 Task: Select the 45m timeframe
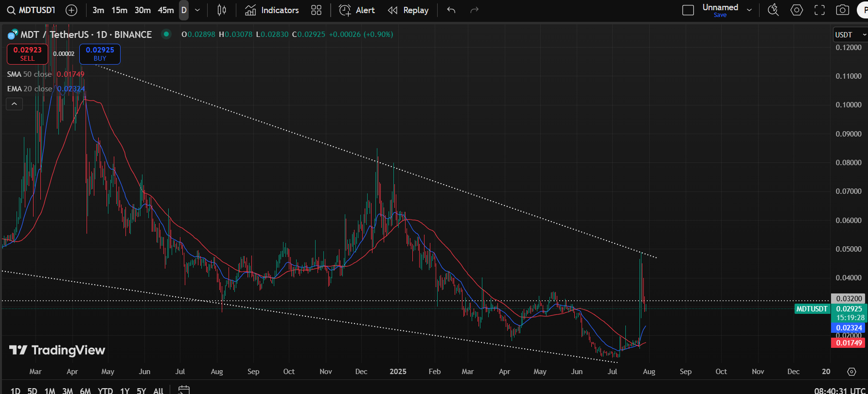pyautogui.click(x=166, y=10)
